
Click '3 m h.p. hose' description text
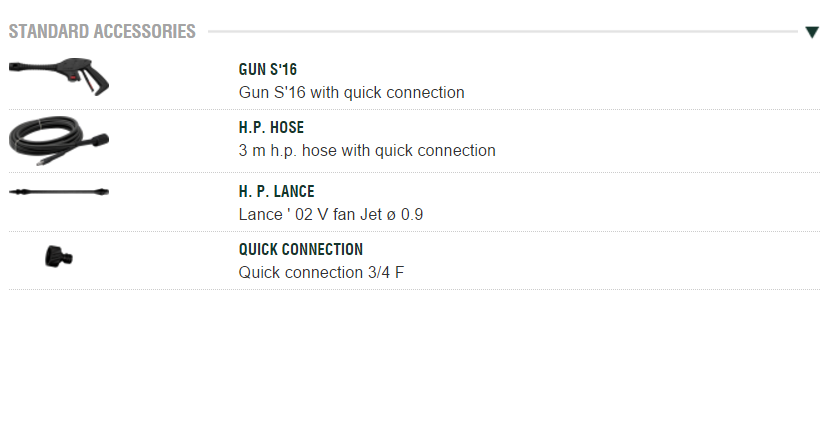pos(367,151)
